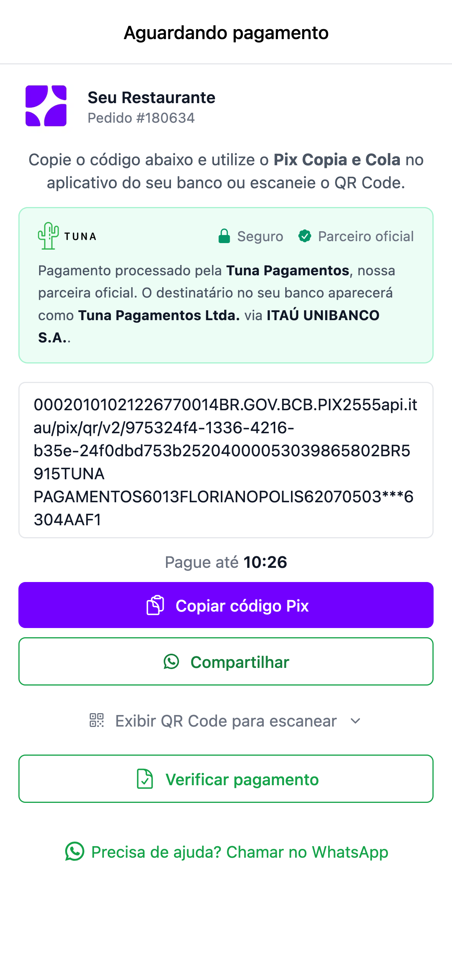
Task: Expand the QR code chevron arrow
Action: [356, 721]
